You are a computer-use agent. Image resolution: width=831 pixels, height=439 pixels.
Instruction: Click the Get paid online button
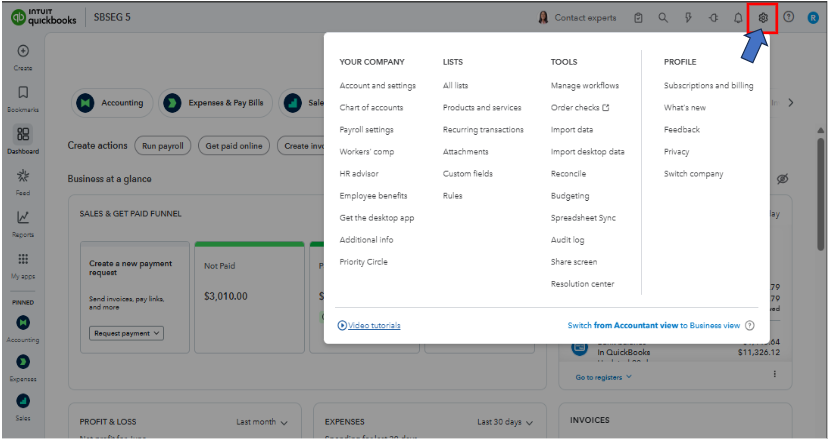tap(234, 146)
